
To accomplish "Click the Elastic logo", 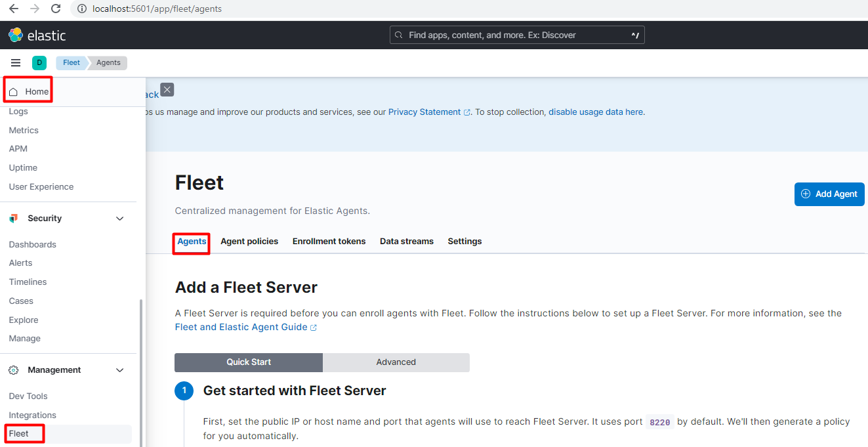I will click(x=37, y=35).
